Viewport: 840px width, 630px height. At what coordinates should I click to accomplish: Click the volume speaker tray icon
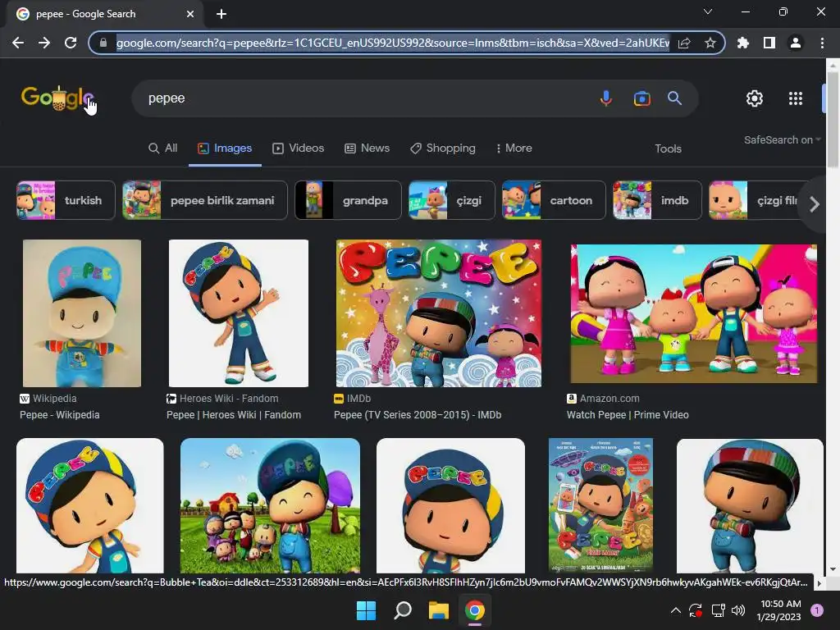tap(738, 610)
